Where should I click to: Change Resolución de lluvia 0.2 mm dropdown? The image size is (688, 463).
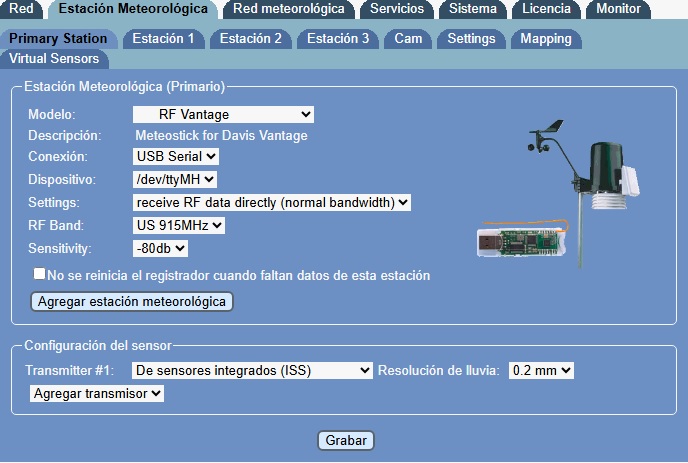tap(541, 371)
